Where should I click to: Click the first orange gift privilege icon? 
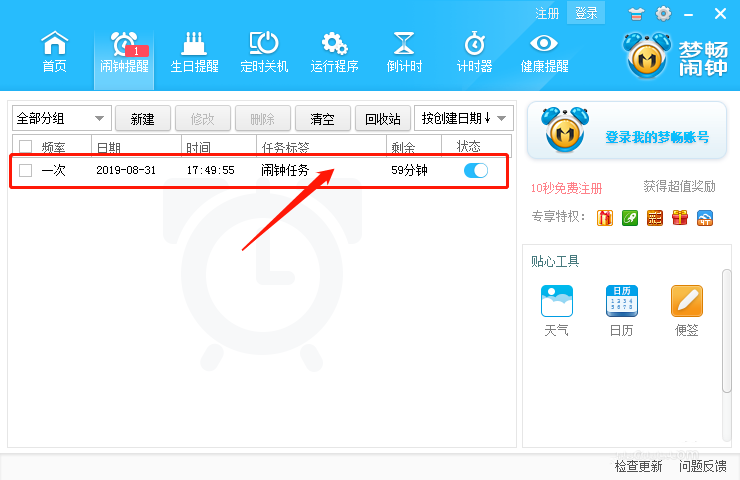click(605, 218)
